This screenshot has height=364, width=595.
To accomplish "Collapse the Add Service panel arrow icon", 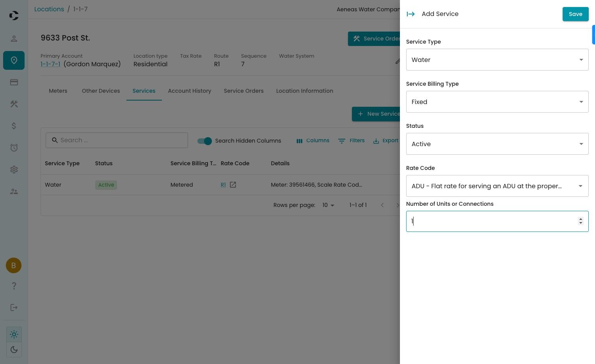I will coord(410,14).
